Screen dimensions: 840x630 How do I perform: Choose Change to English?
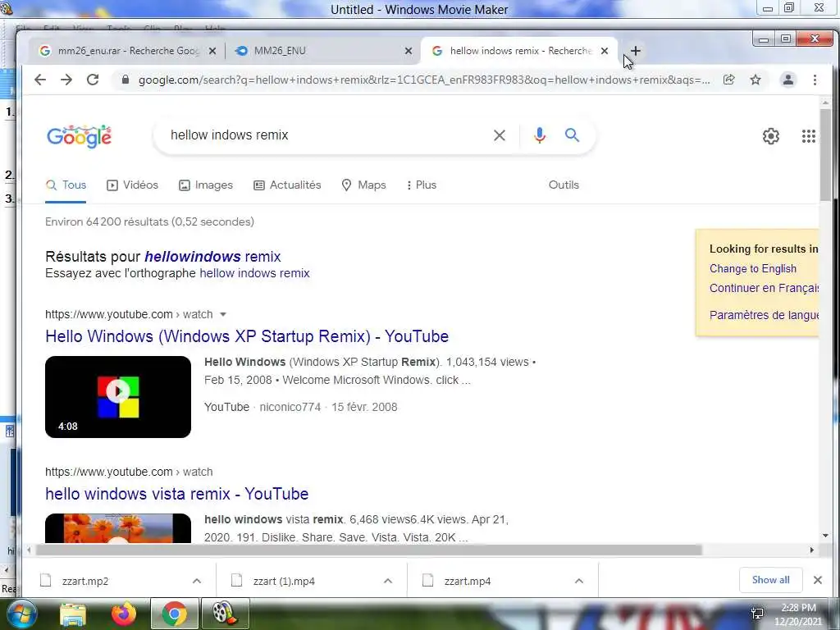click(753, 269)
